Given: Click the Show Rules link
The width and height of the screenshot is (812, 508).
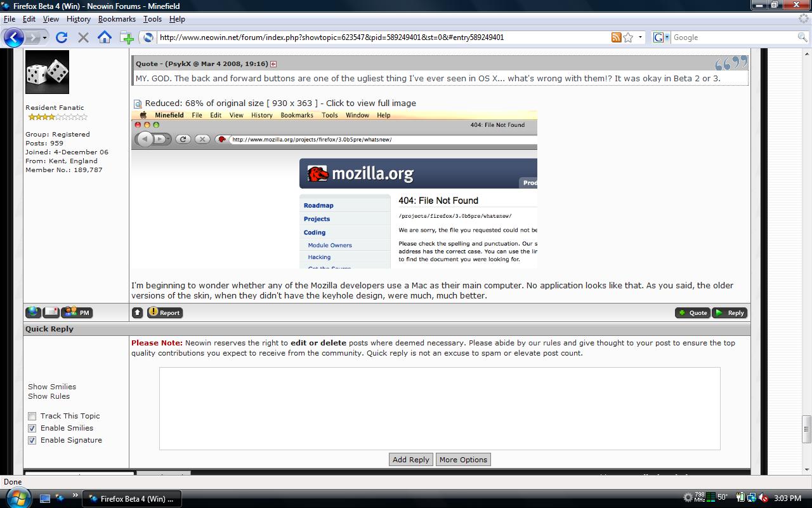Looking at the screenshot, I should tap(49, 396).
